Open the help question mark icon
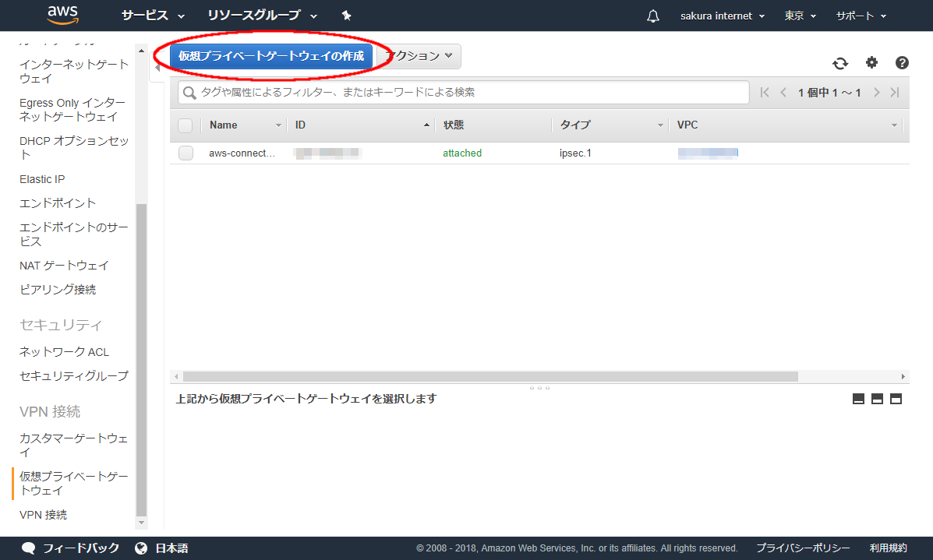The width and height of the screenshot is (933, 560). pyautogui.click(x=902, y=63)
